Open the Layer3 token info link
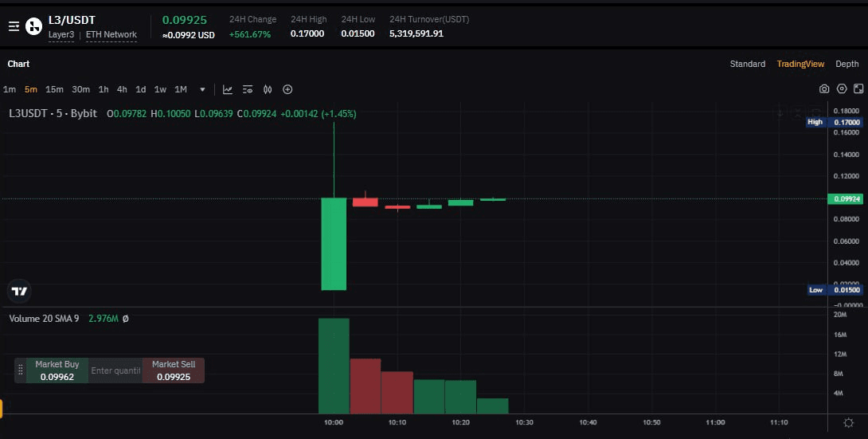Viewport: 868px width, 439px height. (x=61, y=34)
